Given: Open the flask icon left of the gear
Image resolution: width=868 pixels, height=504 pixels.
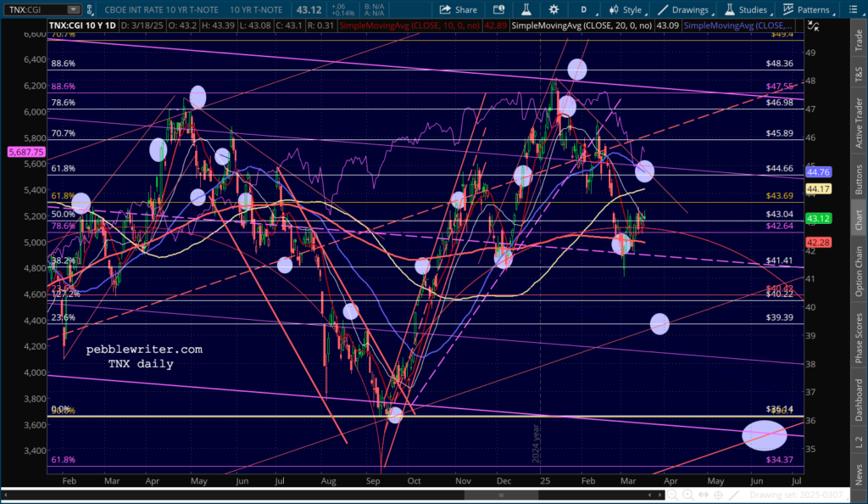Looking at the screenshot, I should (526, 9).
